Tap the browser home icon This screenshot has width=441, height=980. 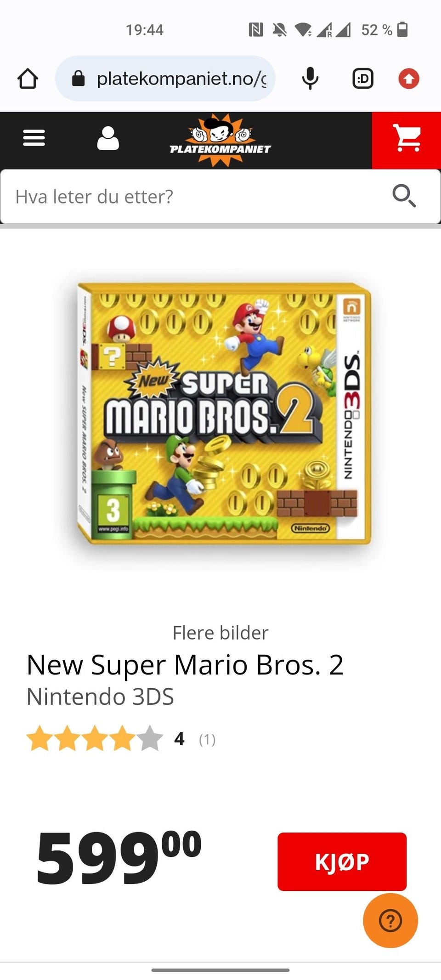[28, 79]
